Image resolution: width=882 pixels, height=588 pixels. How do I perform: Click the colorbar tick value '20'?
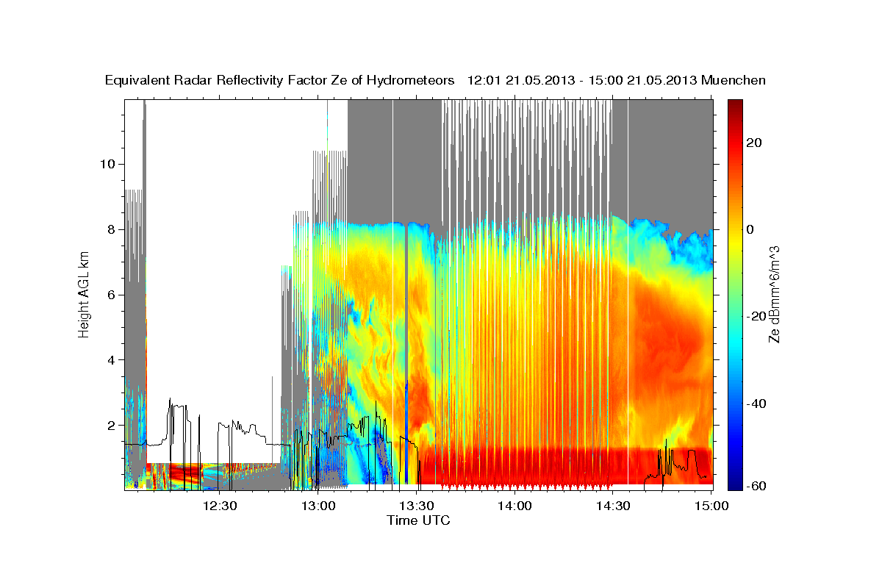coord(754,142)
